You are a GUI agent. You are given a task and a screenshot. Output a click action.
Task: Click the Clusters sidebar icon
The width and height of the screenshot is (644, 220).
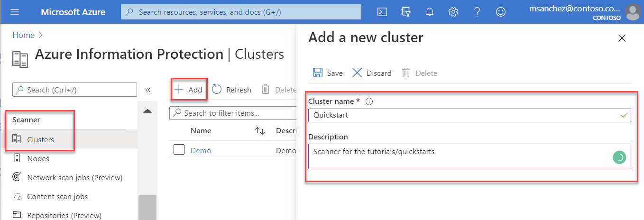[17, 139]
